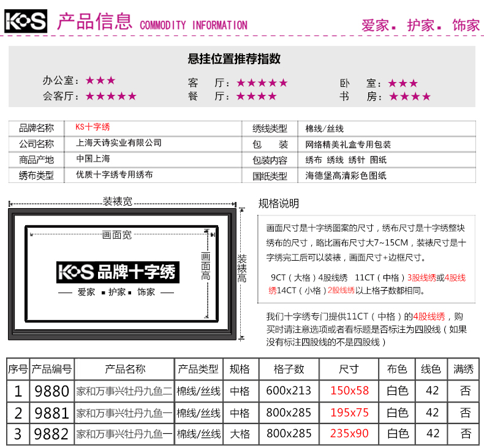The height and width of the screenshot is (448, 484).
Task: Click the KS logo at top left
Action: (26, 21)
